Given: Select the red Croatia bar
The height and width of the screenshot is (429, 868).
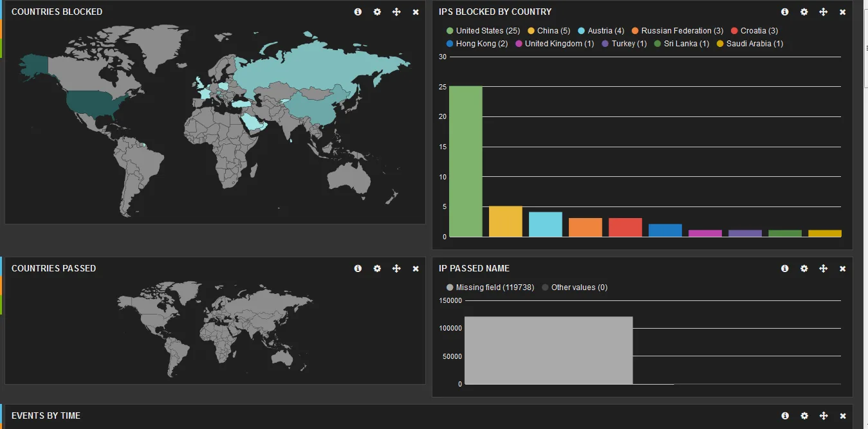Looking at the screenshot, I should tap(625, 228).
